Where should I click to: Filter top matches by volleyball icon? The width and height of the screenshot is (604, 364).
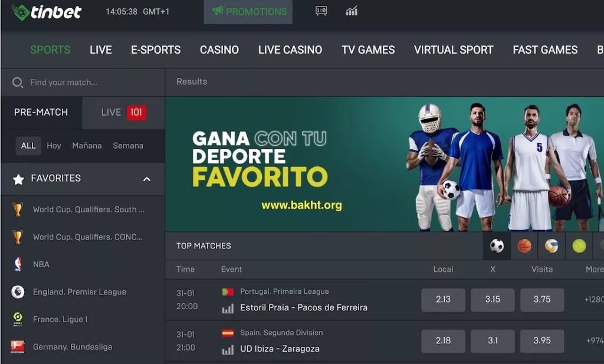[x=552, y=246]
